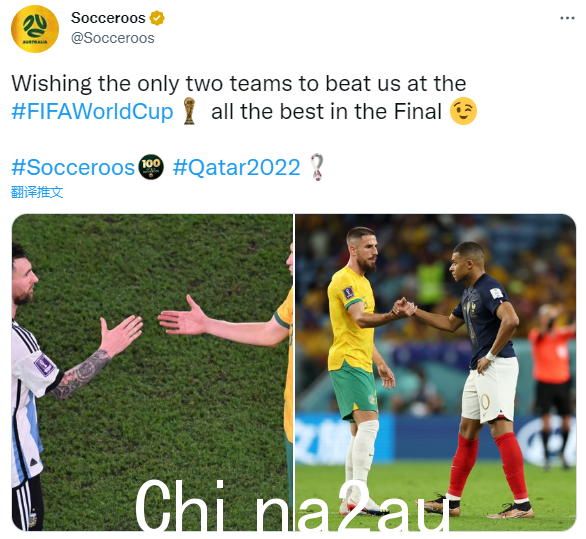Open the #Socceroos hashtag

73,167
